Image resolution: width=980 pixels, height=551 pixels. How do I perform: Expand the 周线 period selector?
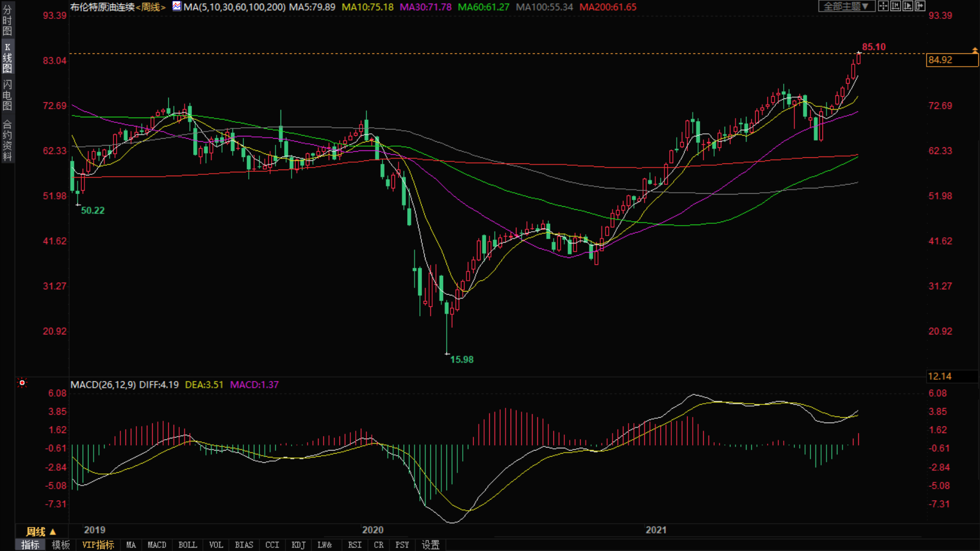pos(41,531)
